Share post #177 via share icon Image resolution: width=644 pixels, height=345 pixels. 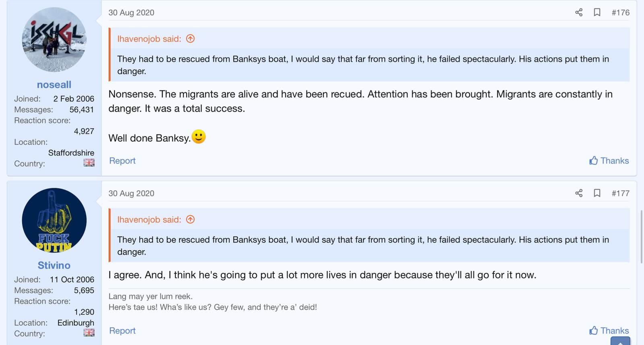click(579, 193)
